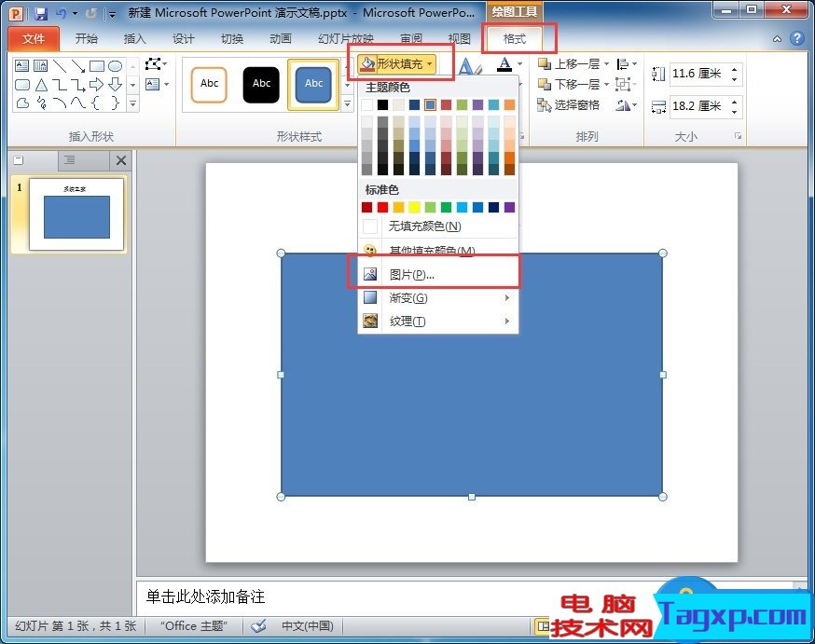Click the Save icon in quick access toolbar

[41, 14]
